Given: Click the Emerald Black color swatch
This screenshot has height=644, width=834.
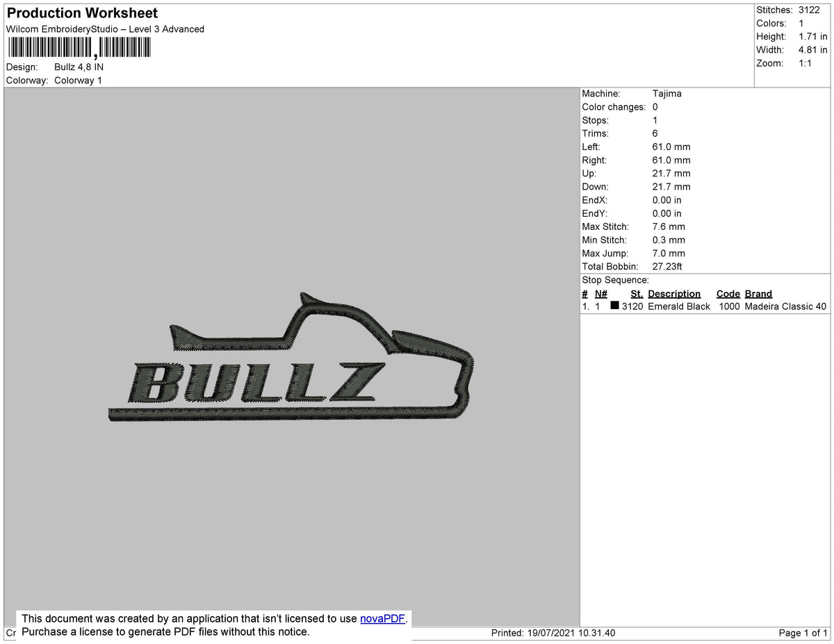Looking at the screenshot, I should (x=614, y=306).
